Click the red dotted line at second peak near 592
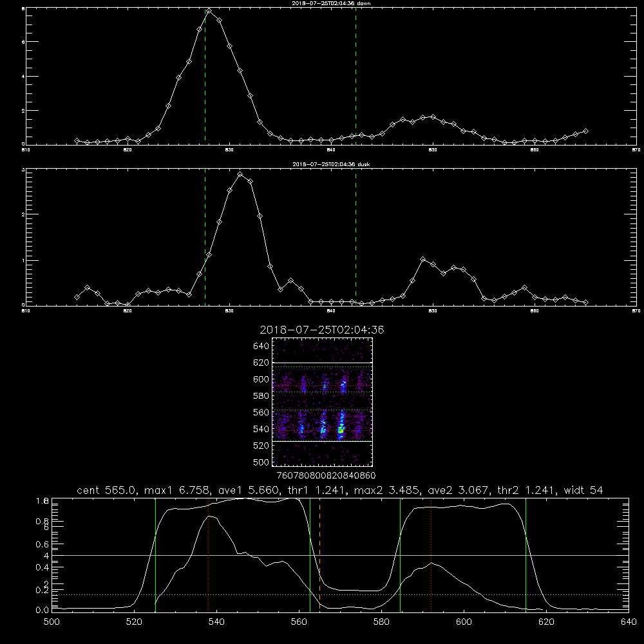644x644 pixels. point(431,555)
